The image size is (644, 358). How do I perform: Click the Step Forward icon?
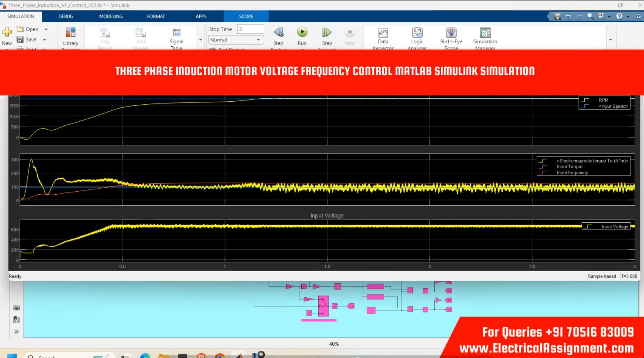tap(327, 32)
